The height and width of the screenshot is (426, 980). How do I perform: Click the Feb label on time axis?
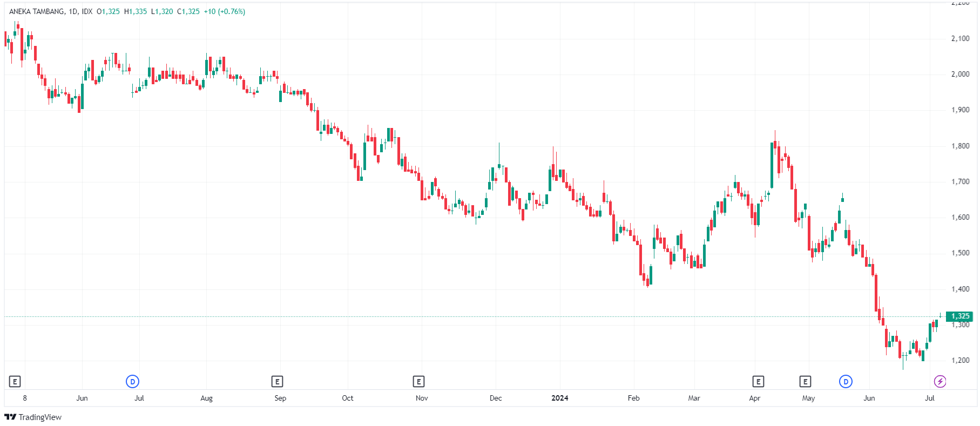point(633,398)
